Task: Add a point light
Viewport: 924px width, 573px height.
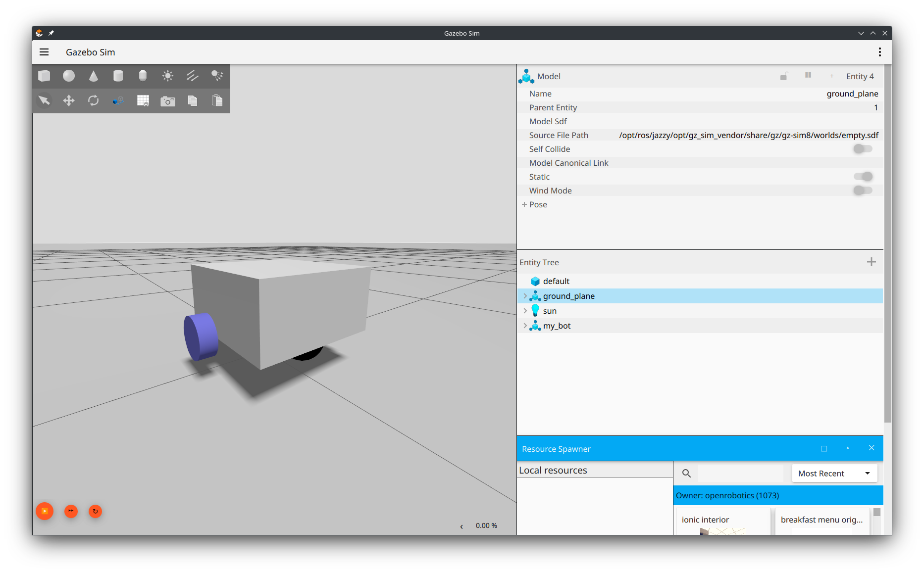Action: click(168, 76)
